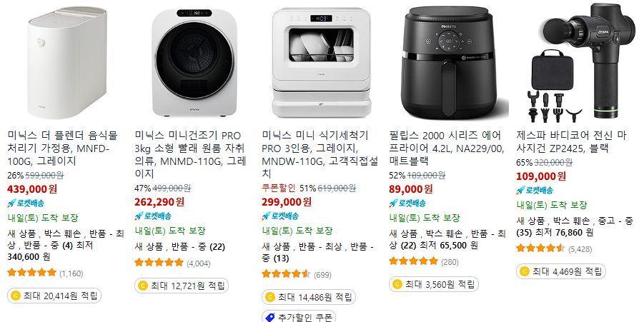
Task: Click the 미닉스 미니건조기 PRO 3kg title
Action: (190, 154)
